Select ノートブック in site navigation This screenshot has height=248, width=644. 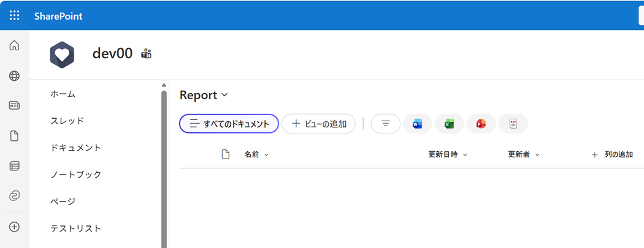coord(76,175)
